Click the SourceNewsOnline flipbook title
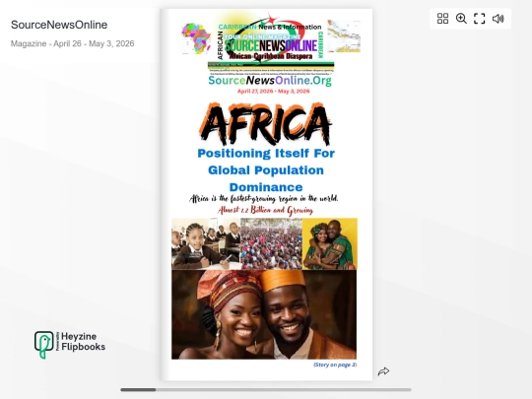This screenshot has height=399, width=532. 59,25
